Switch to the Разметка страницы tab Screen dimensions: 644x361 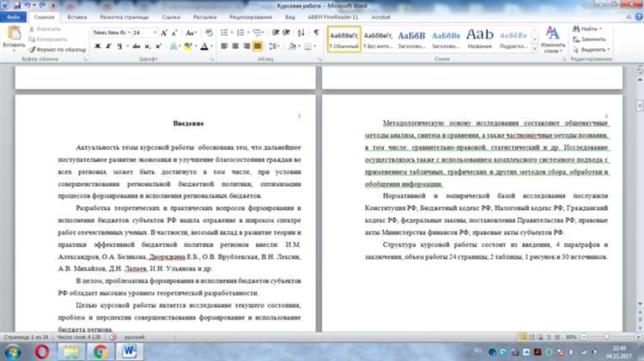[124, 17]
